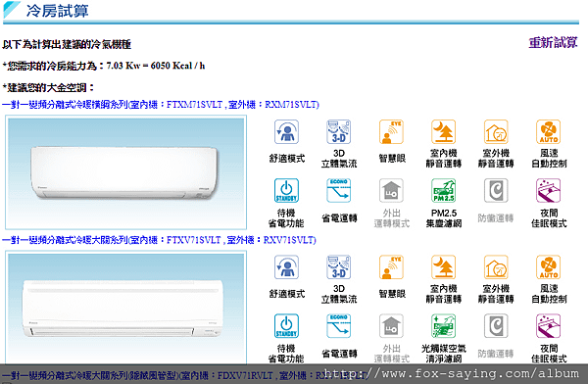Click 舒適模式 icon for FTXM71SVLT
This screenshot has height=384, width=588.
tap(286, 132)
